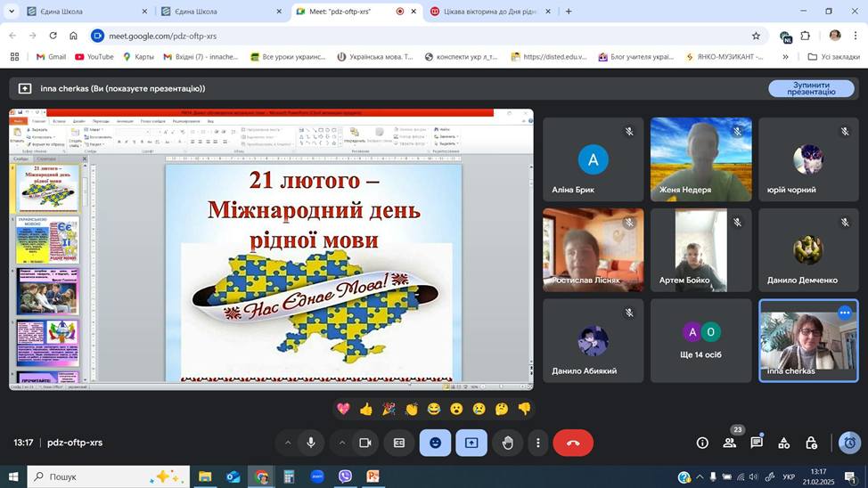Image resolution: width=868 pixels, height=488 pixels.
Task: Click Данило Демченко participant tile
Action: tap(808, 250)
